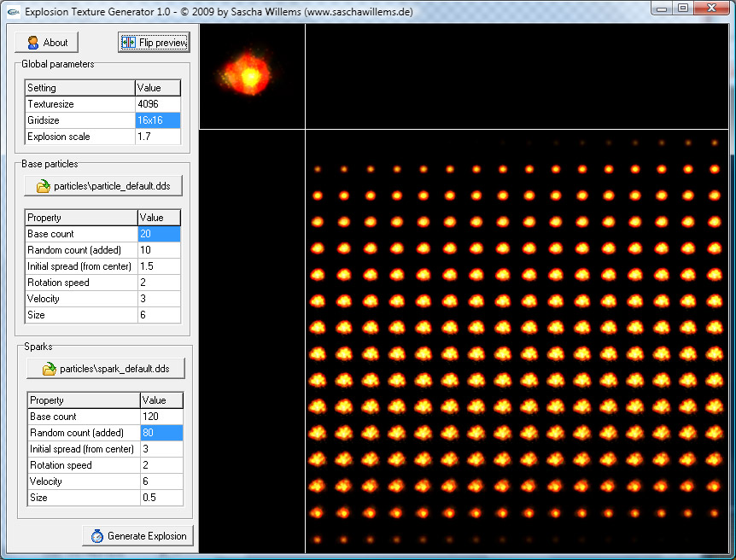This screenshot has height=560, width=736.
Task: Edit the Sparks Velocity value 6
Action: pyautogui.click(x=161, y=481)
